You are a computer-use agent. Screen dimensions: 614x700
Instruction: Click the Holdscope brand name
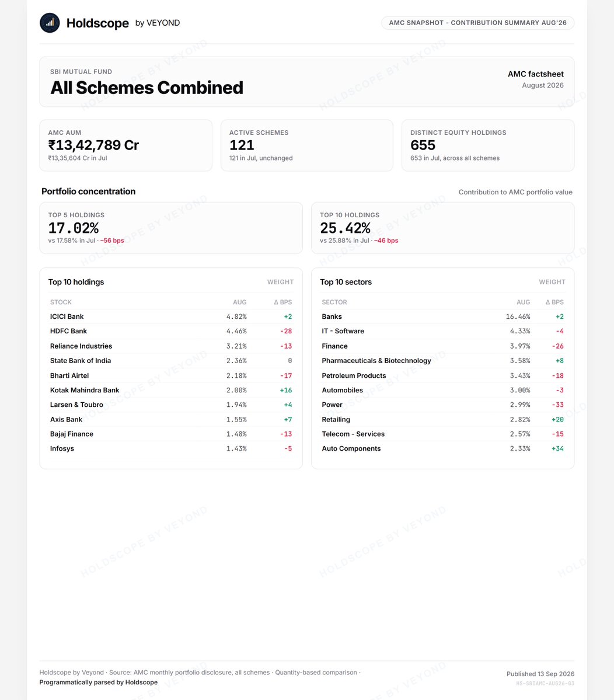pyautogui.click(x=97, y=23)
